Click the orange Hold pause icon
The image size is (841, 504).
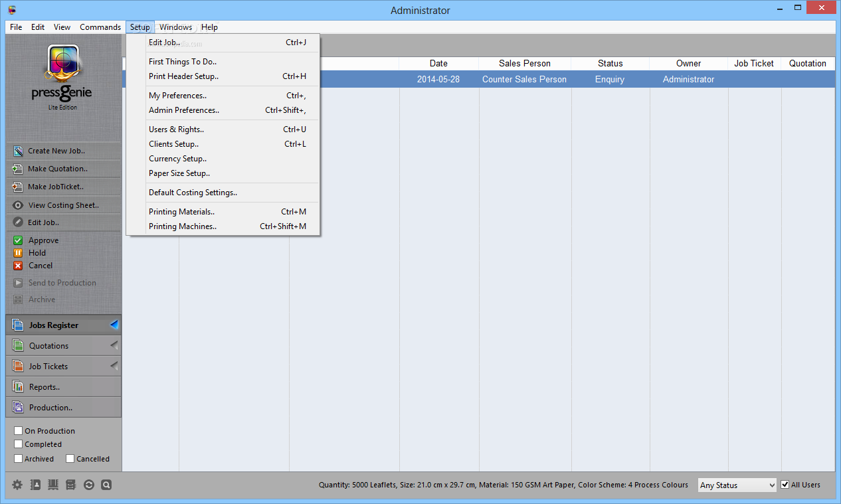18,253
